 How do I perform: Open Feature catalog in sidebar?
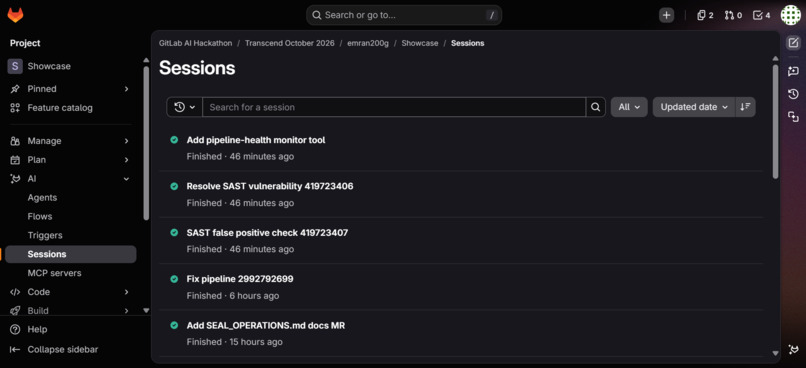click(71, 108)
